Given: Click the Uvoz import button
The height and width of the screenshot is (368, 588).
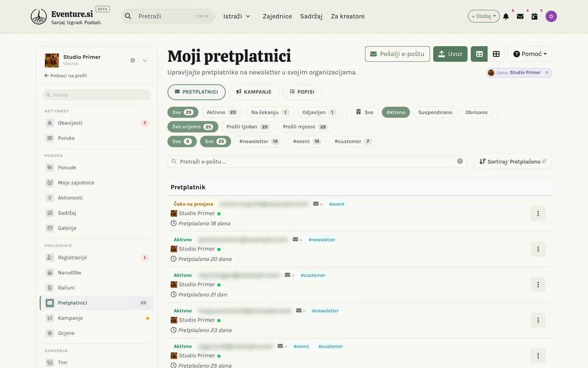Looking at the screenshot, I should [x=450, y=54].
